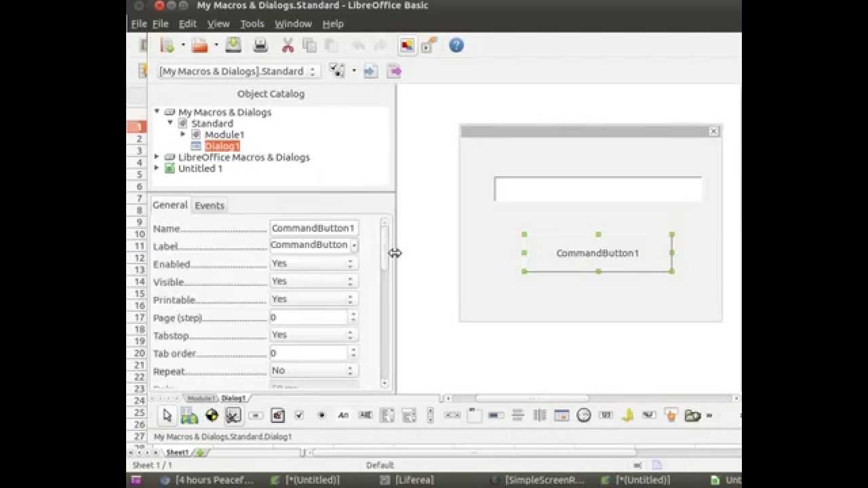Select the pointer selection tool in toolbox
The height and width of the screenshot is (488, 868).
(x=167, y=415)
